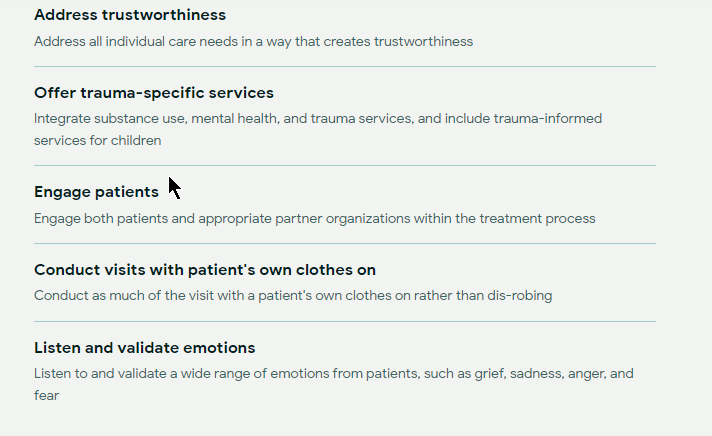
Task: Click description starting "Engage both patients and appropriate"
Action: [x=315, y=218]
